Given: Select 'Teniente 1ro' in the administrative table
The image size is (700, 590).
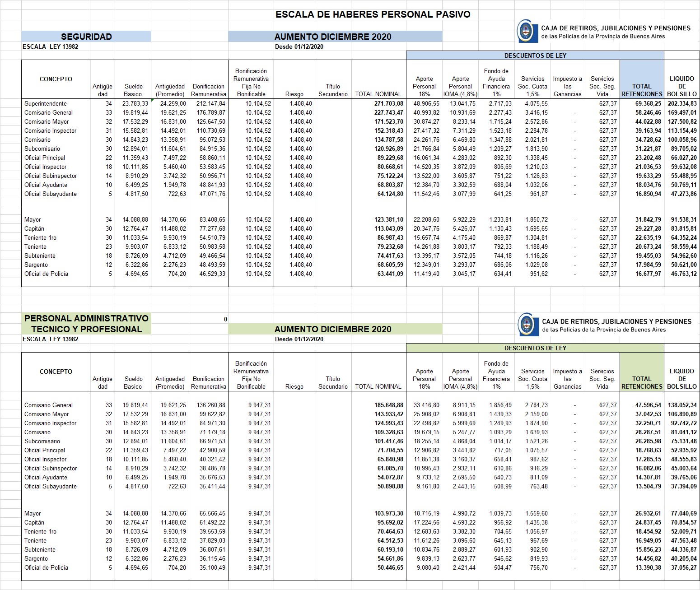Looking at the screenshot, I should (40, 532).
